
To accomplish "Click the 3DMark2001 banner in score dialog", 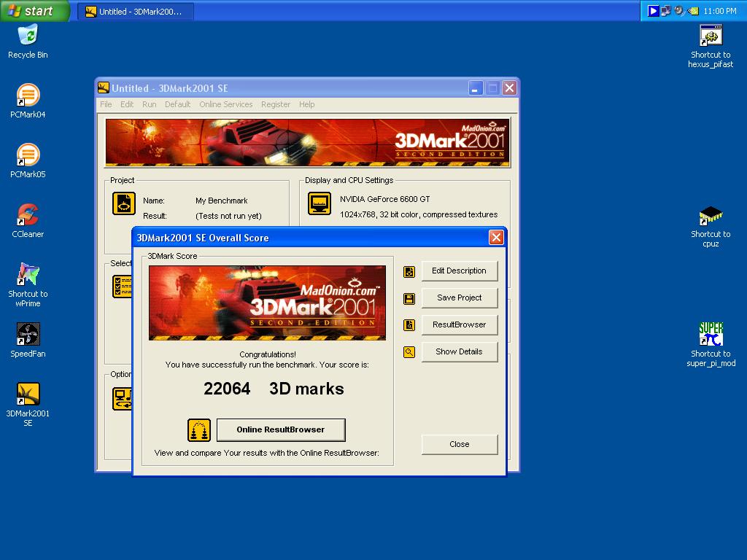I will [267, 303].
